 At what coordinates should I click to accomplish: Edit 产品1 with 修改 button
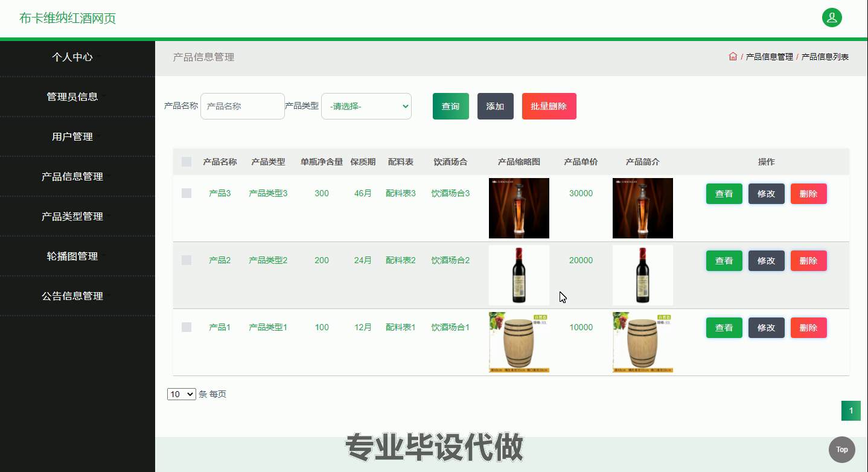(x=767, y=328)
